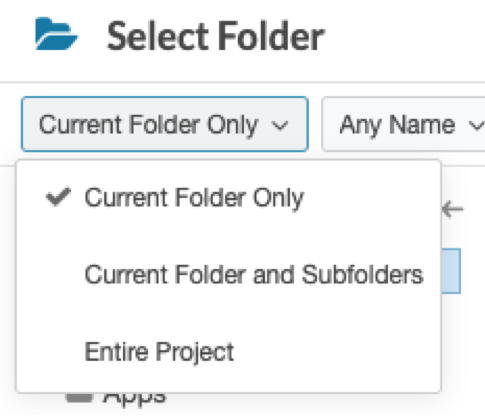The width and height of the screenshot is (485, 416).
Task: Click the Any Name label text
Action: pos(397,125)
